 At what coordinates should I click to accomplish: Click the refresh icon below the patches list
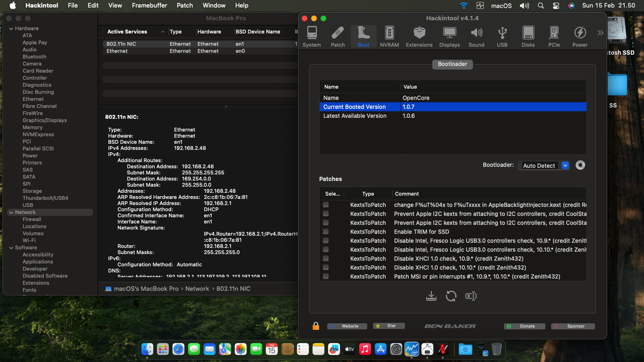click(x=451, y=296)
